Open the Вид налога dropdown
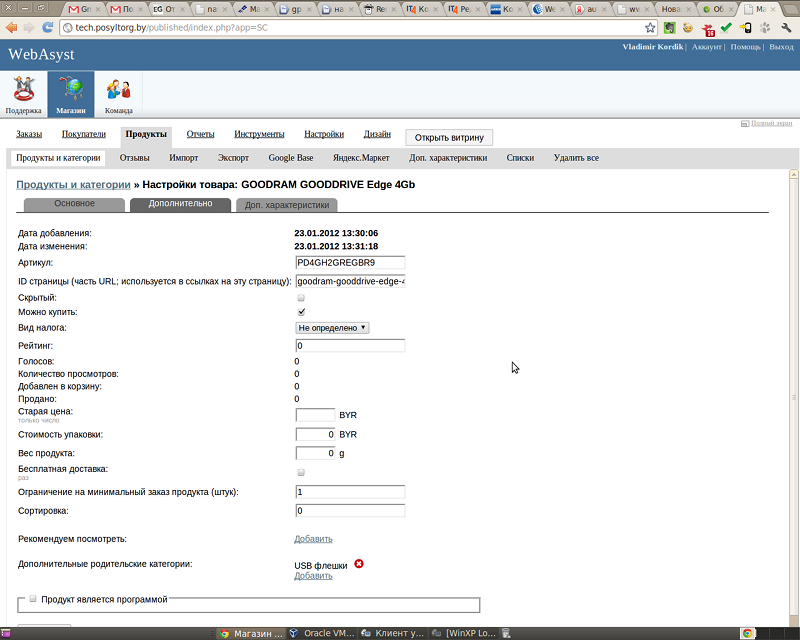800x640 pixels. (332, 328)
